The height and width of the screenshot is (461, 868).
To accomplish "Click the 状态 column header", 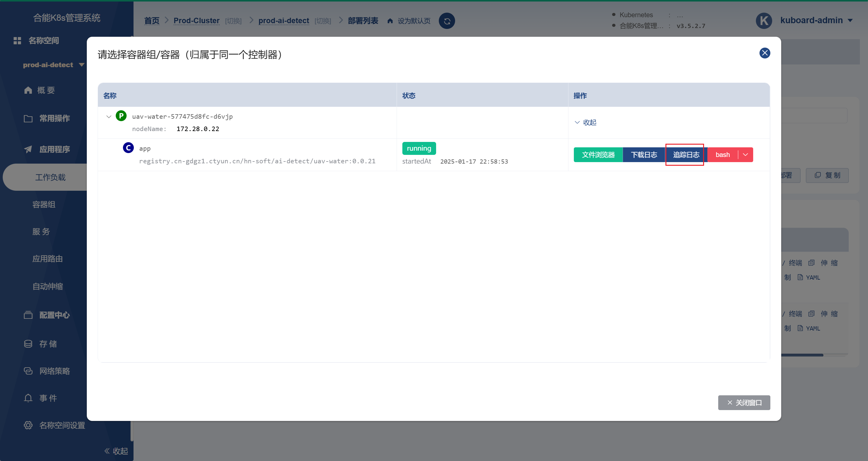I will (409, 96).
